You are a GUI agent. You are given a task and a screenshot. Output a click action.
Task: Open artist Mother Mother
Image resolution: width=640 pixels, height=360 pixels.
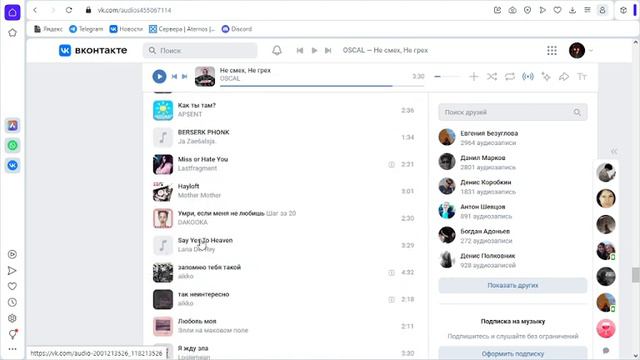[199, 195]
